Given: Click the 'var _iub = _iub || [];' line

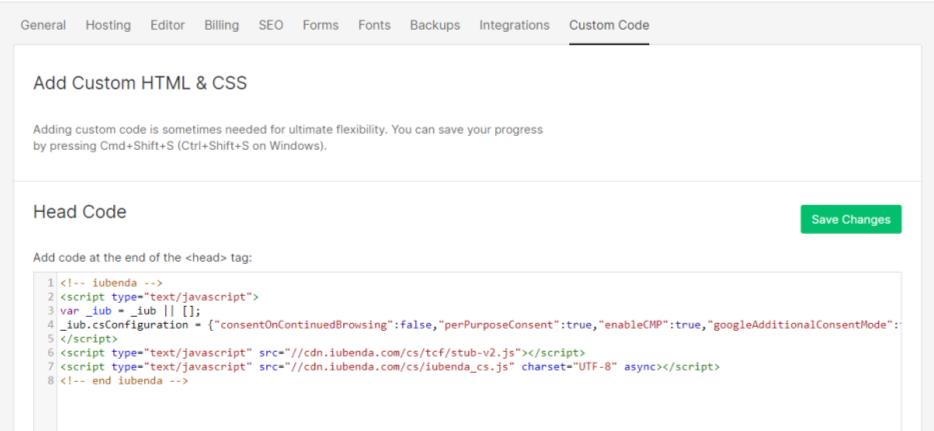Looking at the screenshot, I should pos(130,311).
